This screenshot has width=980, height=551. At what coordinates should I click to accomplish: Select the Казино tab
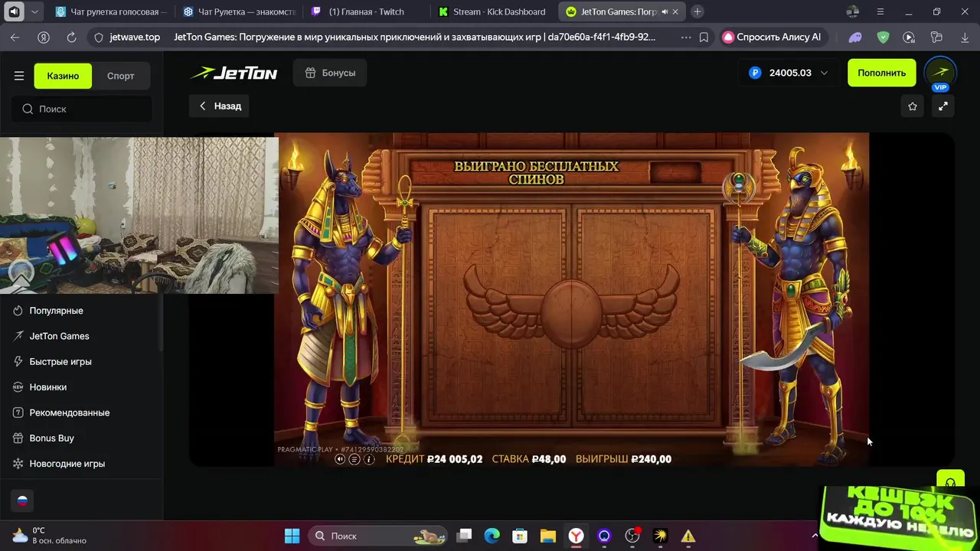(63, 76)
